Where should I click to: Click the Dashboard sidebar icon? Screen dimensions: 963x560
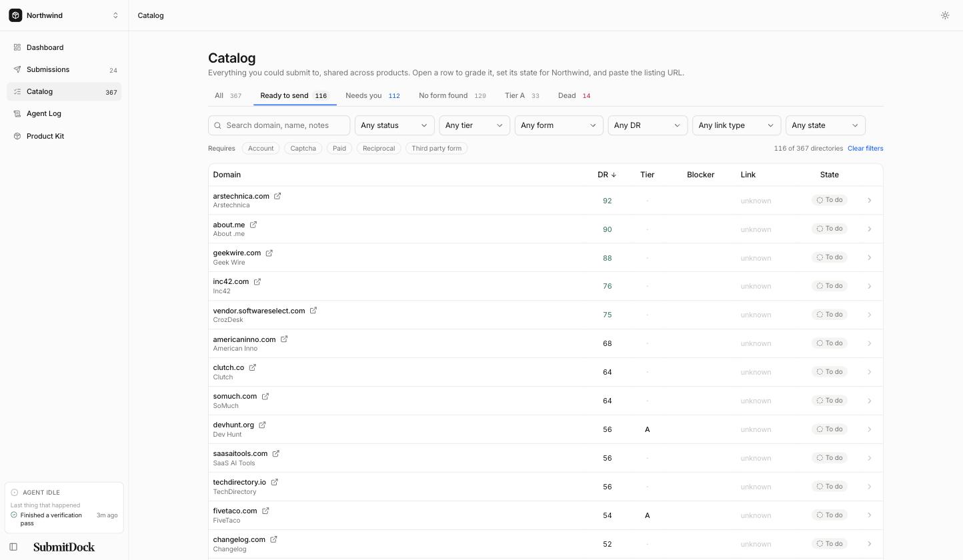point(17,47)
